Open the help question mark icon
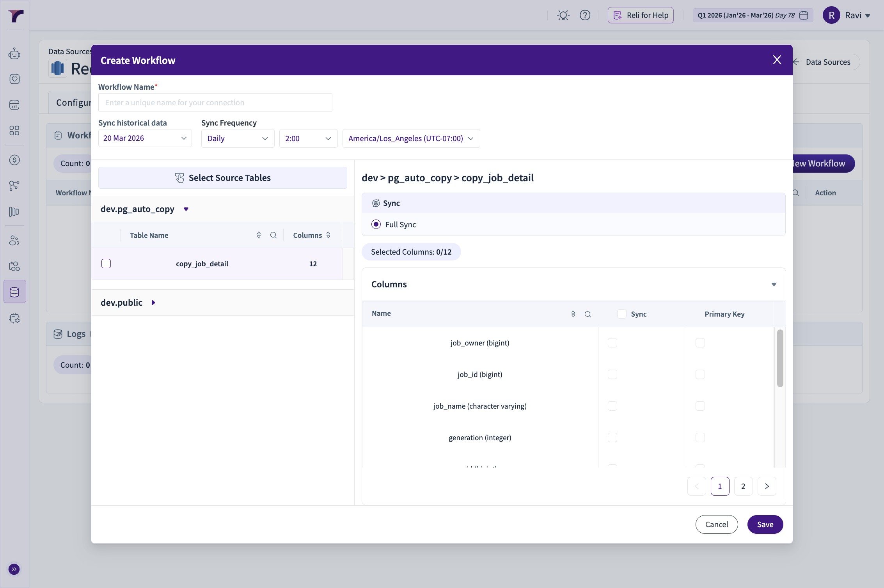The height and width of the screenshot is (588, 884). click(585, 16)
